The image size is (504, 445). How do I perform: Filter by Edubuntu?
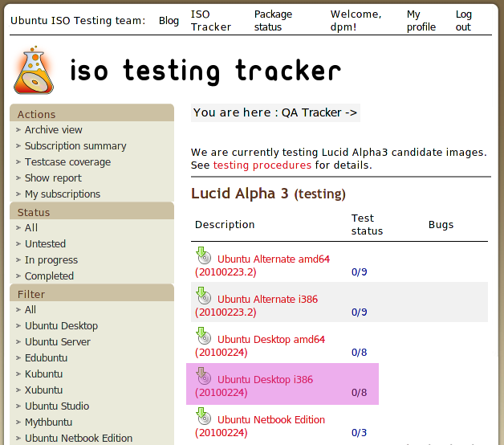47,358
